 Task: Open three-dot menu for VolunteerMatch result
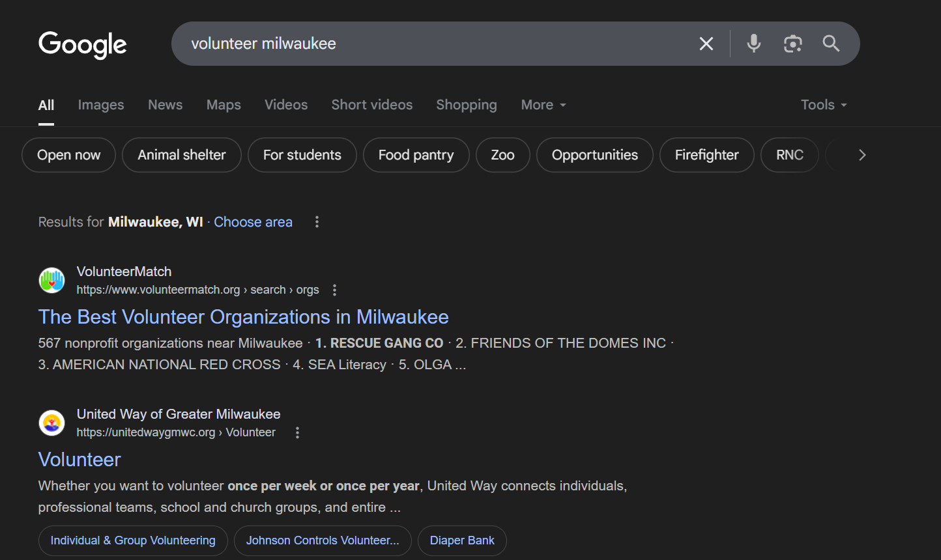[x=335, y=290]
